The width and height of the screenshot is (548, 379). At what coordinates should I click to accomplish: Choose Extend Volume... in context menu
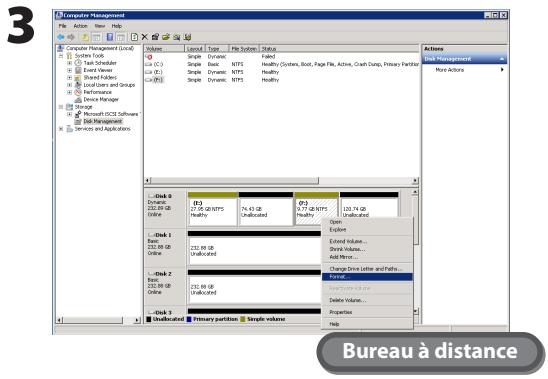(x=367, y=241)
